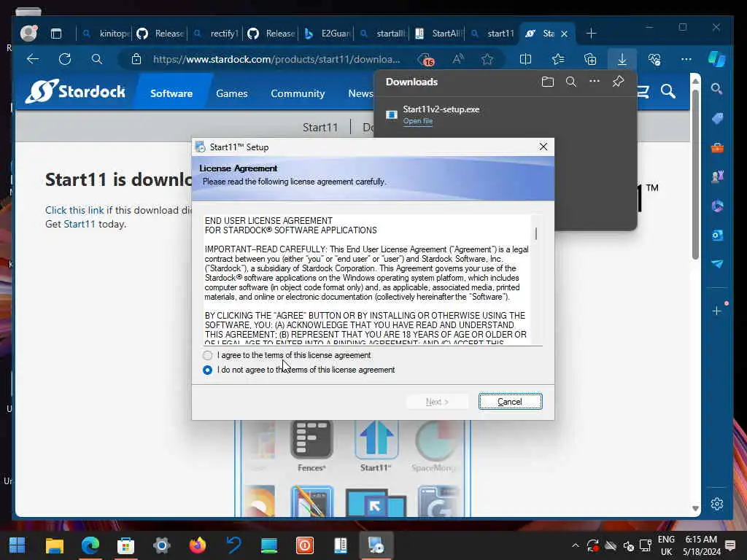Open the Copilot icon in Edge
The height and width of the screenshot is (560, 747).
coord(716,59)
